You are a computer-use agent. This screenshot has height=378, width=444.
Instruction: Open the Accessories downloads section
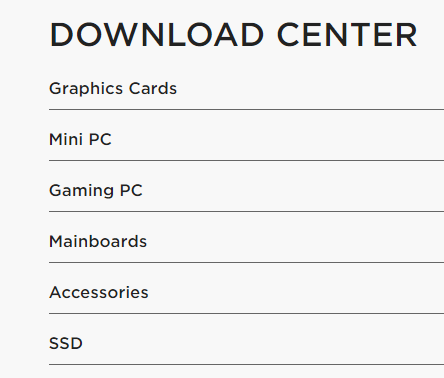click(246, 293)
